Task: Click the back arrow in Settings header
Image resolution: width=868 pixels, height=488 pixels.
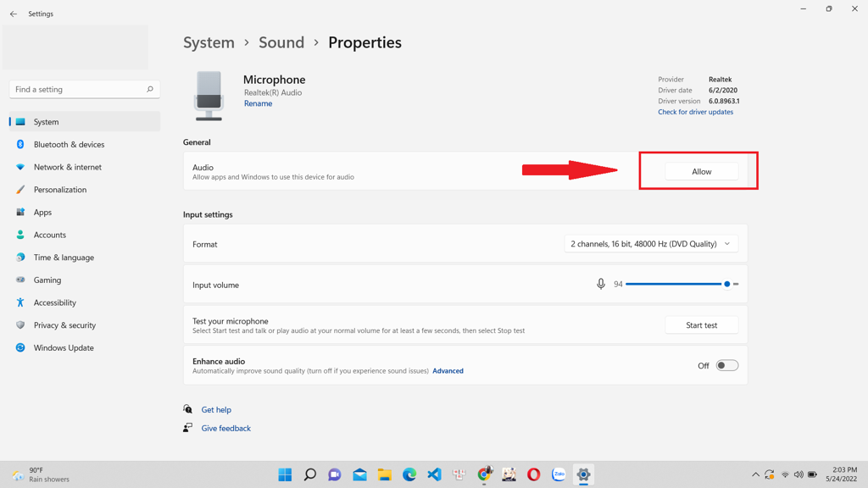Action: pyautogui.click(x=14, y=14)
